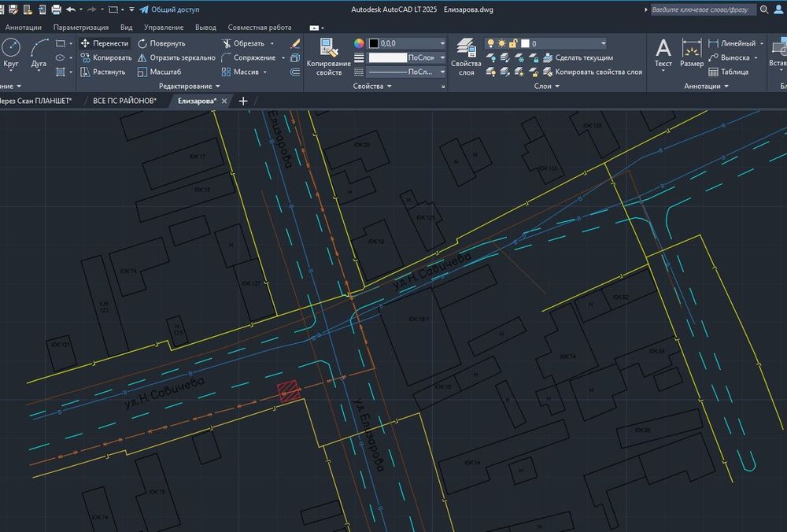Select the Scale (Масштаб) tool
Screen dimensions: 787x532
pos(160,72)
